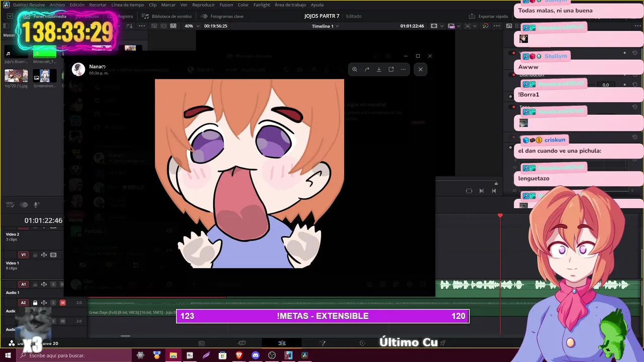Select the Minecraft_T green clip thumbnail
This screenshot has height=362, width=644.
[x=45, y=52]
